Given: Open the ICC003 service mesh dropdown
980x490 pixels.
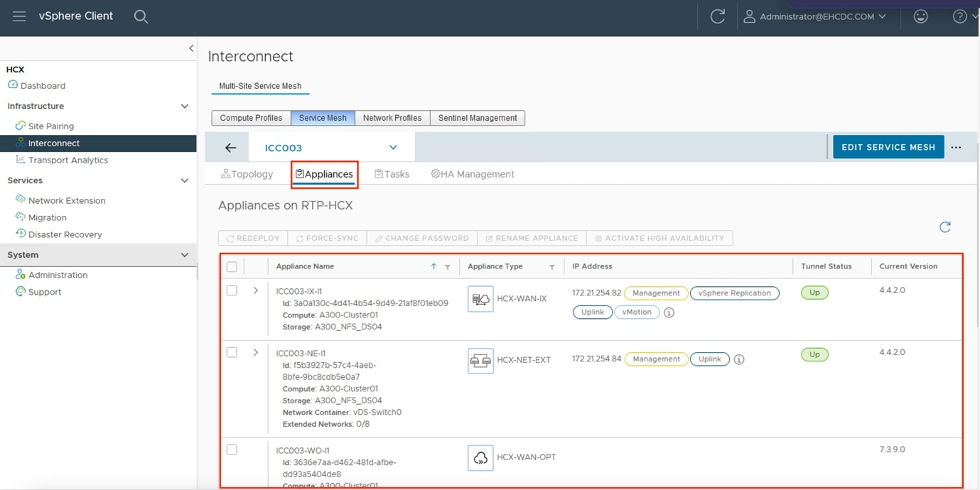Looking at the screenshot, I should coord(393,148).
